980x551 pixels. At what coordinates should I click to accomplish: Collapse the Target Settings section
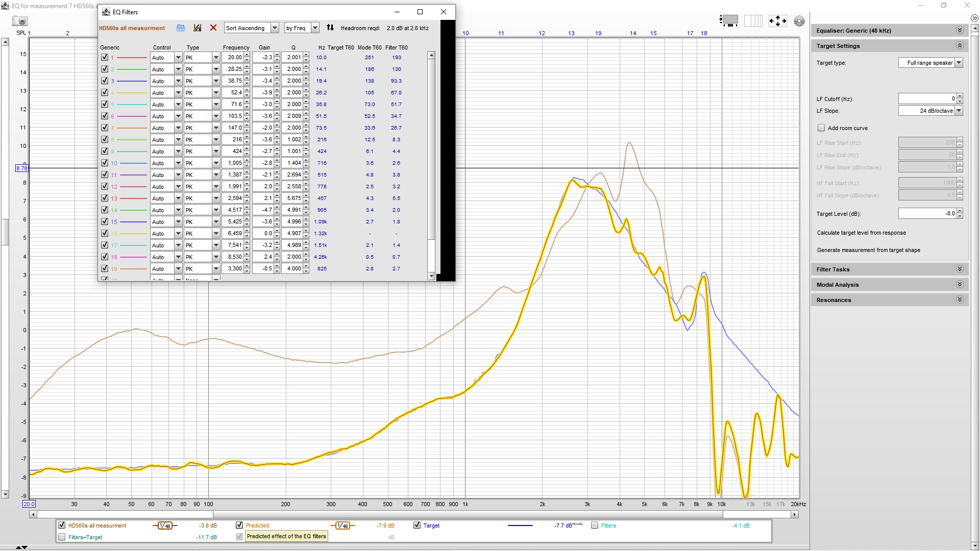pos(960,46)
